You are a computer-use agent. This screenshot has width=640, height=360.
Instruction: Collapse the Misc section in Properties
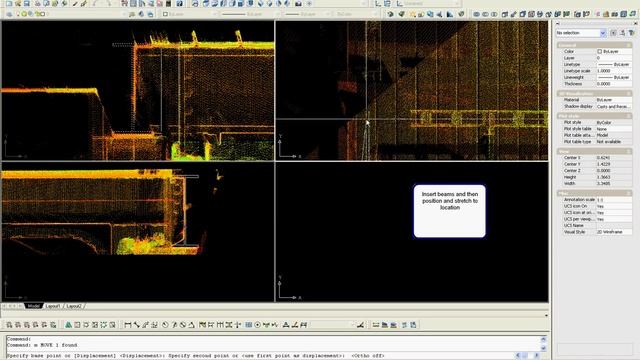(x=629, y=193)
